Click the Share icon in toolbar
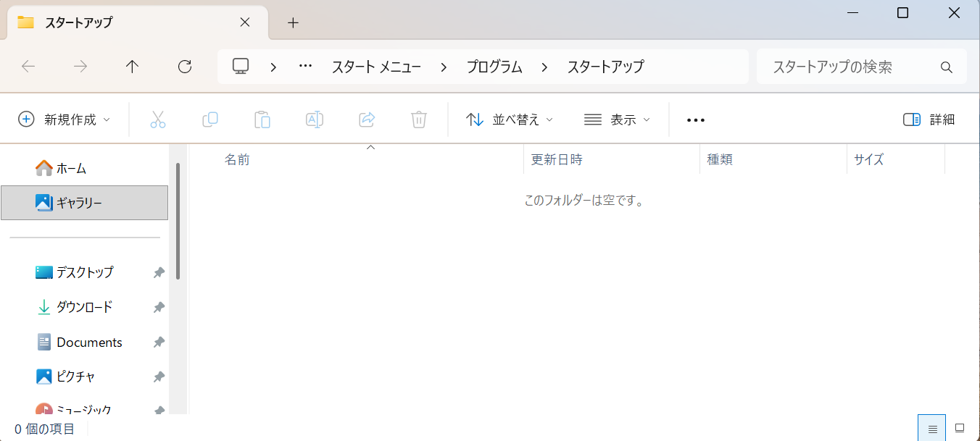 pos(367,119)
